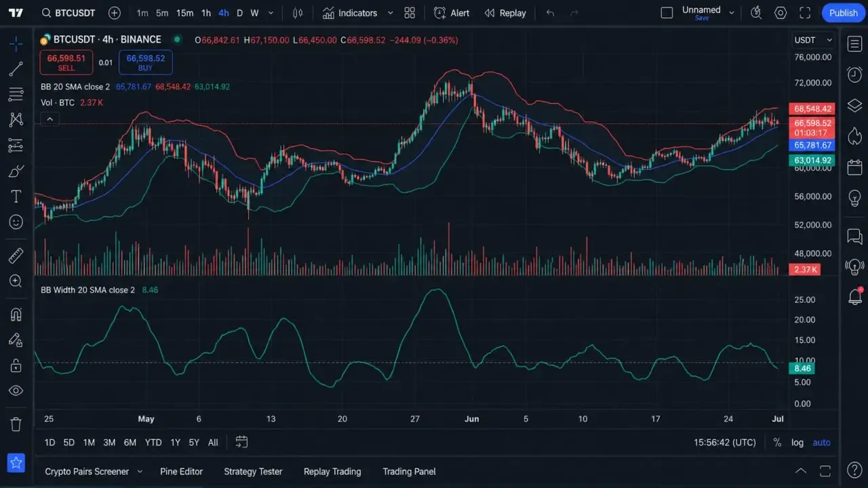
Task: Create an Alert from the toolbar
Action: point(452,13)
